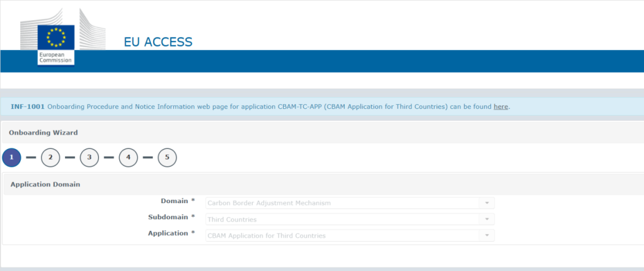Expand the Subdomain dropdown arrow
Screen dimensions: 644x271
click(x=487, y=220)
